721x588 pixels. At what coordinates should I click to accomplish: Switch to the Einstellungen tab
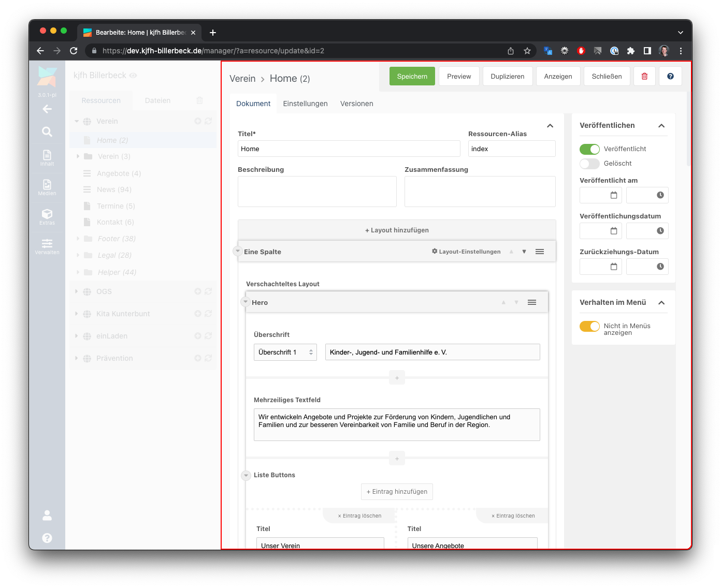point(305,104)
